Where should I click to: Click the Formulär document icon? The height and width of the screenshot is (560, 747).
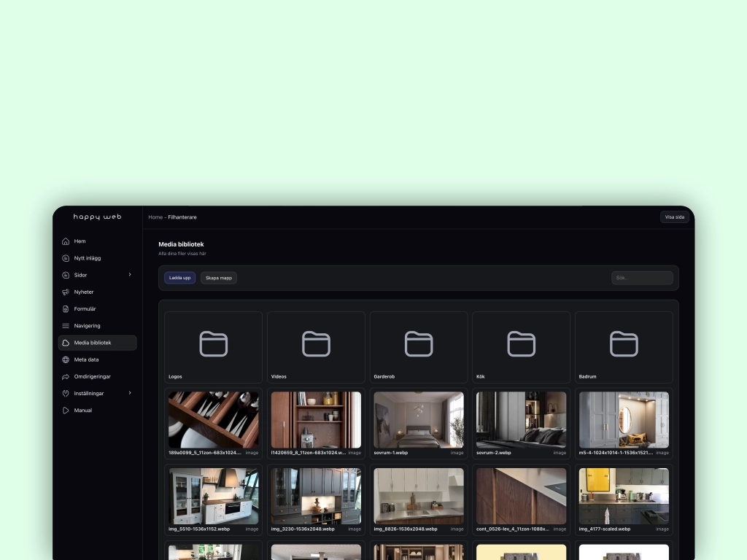coord(66,308)
